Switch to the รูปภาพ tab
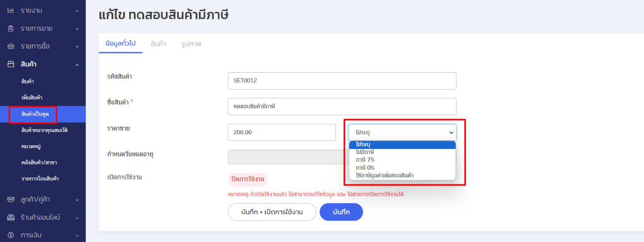This screenshot has height=242, width=644. click(191, 44)
